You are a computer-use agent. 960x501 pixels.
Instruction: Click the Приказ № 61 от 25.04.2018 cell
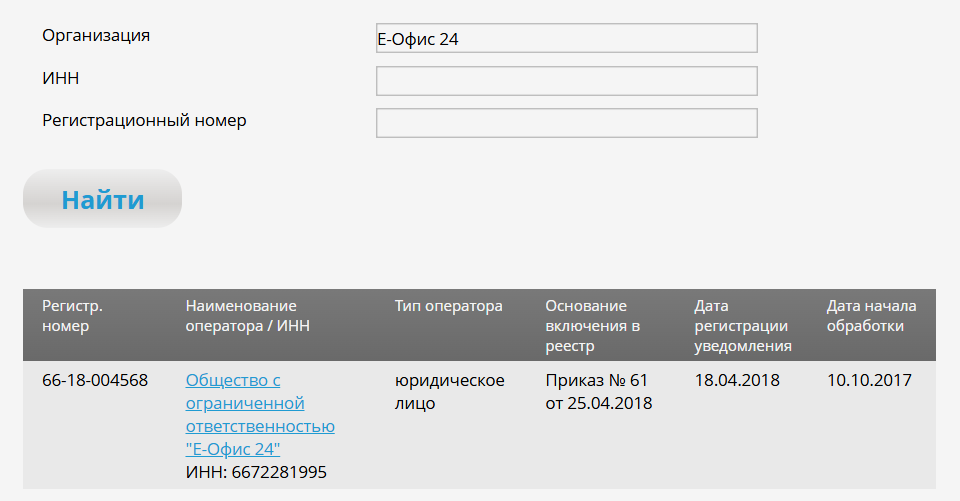pyautogui.click(x=599, y=392)
